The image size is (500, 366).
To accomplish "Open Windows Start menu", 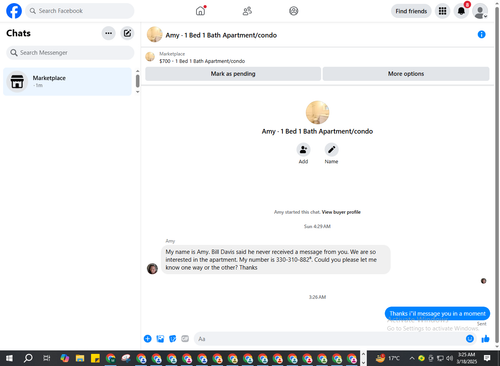I will [9, 358].
